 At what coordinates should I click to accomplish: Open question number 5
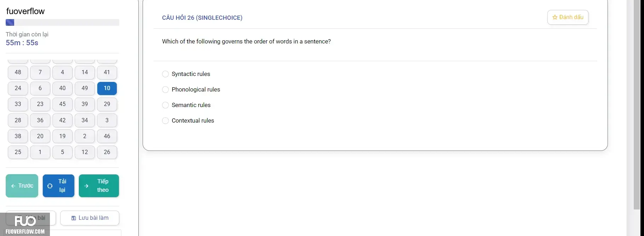pyautogui.click(x=62, y=152)
